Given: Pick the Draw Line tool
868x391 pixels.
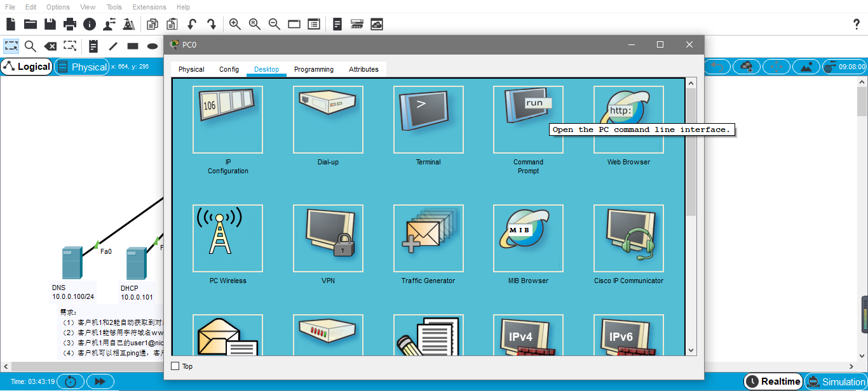Looking at the screenshot, I should tap(113, 46).
